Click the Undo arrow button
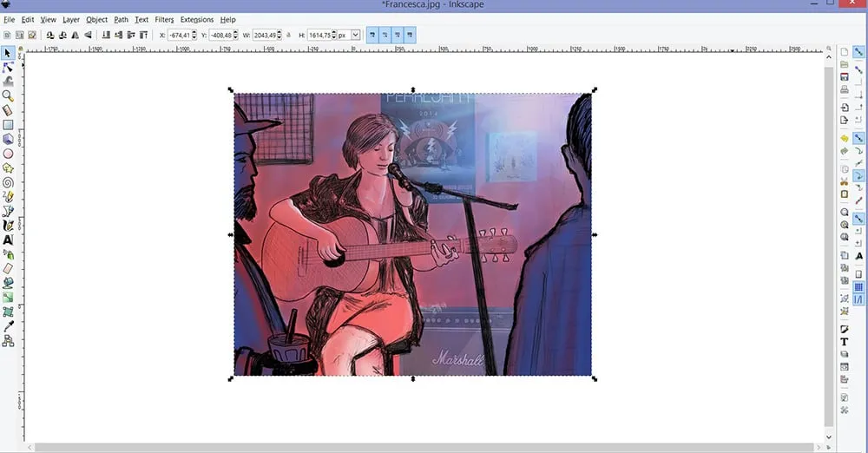Image resolution: width=868 pixels, height=453 pixels. pos(844,138)
